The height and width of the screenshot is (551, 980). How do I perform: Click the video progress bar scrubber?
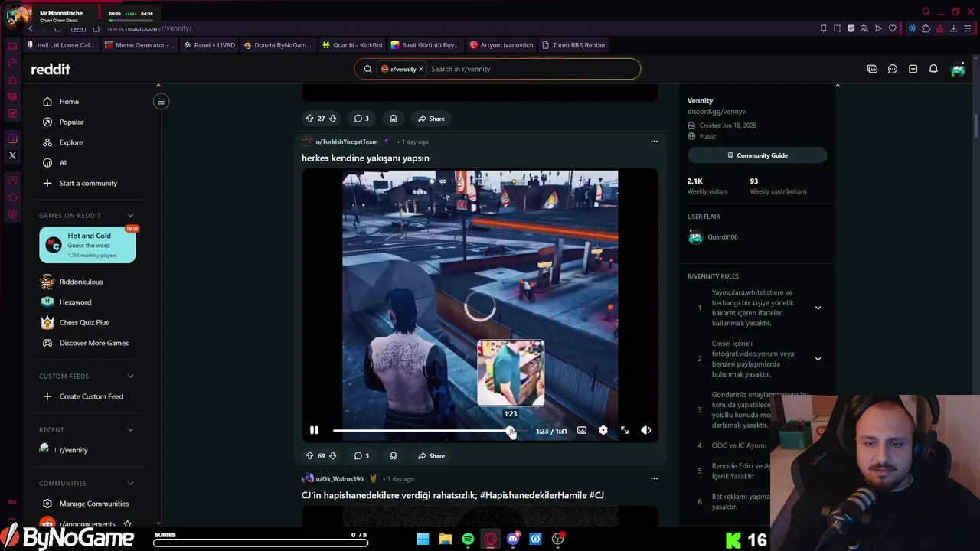511,432
